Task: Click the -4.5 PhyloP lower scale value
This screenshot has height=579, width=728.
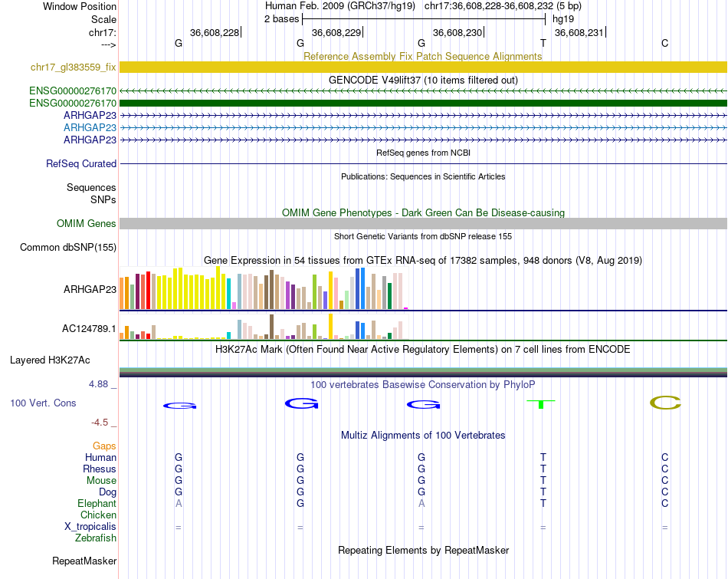Action: click(100, 423)
